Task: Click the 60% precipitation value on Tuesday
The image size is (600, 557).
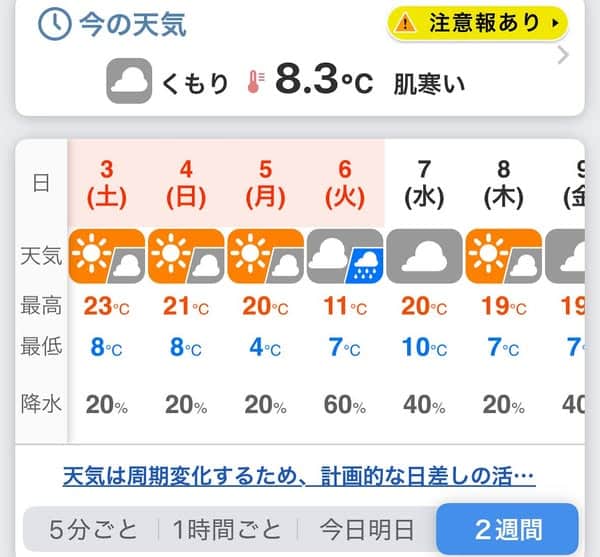Action: [345, 405]
